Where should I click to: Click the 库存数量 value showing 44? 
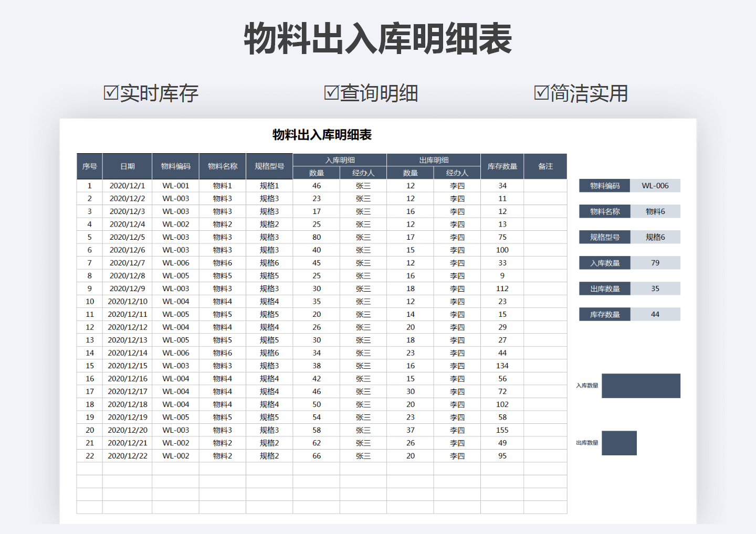(655, 314)
